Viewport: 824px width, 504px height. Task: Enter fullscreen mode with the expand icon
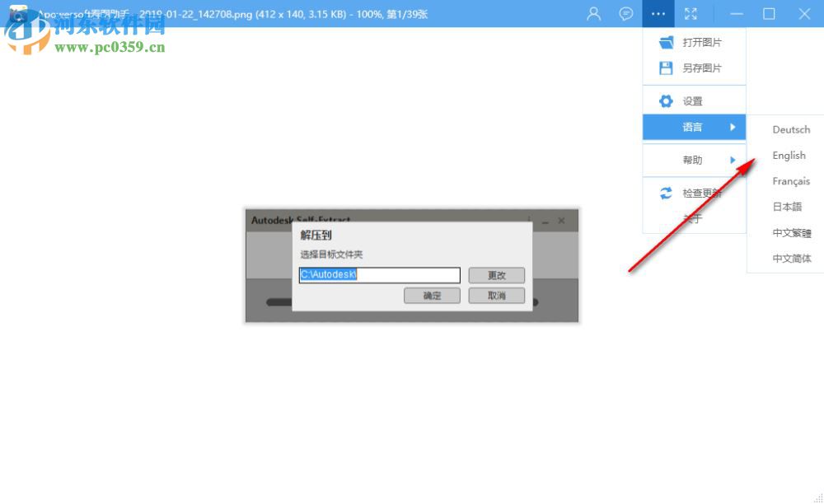pyautogui.click(x=691, y=14)
